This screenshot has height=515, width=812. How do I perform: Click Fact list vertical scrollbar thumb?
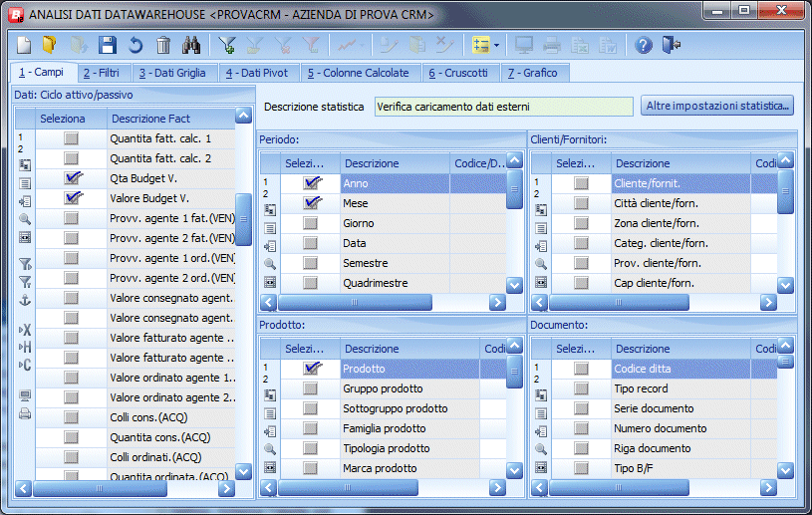point(243,219)
